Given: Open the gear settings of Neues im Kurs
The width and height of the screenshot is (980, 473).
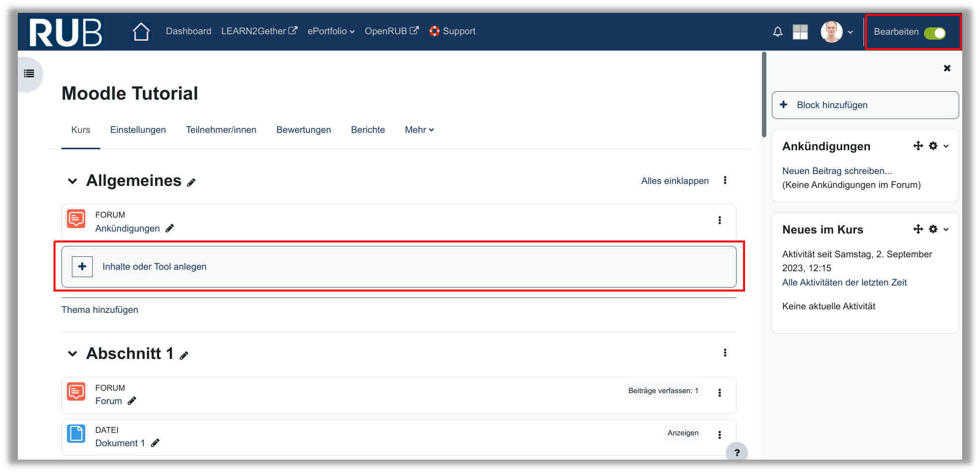Looking at the screenshot, I should tap(933, 229).
